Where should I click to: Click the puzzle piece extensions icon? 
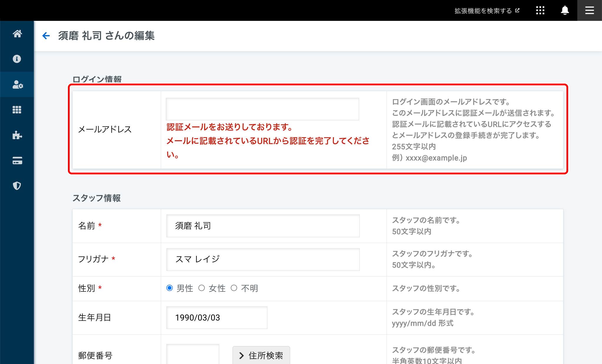pos(17,135)
